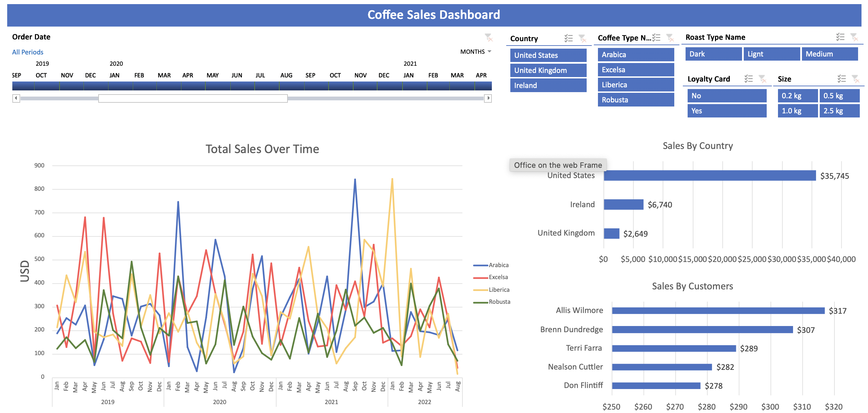Toggle the 2.5 kg size filter
868x413 pixels.
point(839,111)
